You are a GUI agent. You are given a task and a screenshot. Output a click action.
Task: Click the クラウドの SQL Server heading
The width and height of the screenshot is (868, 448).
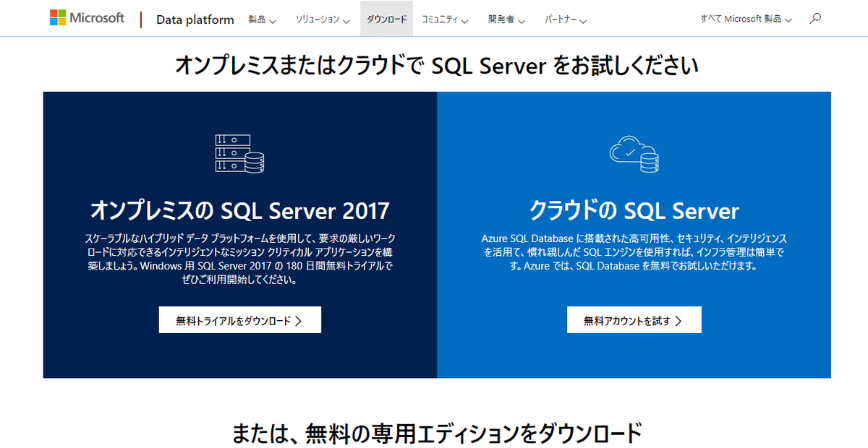click(634, 210)
